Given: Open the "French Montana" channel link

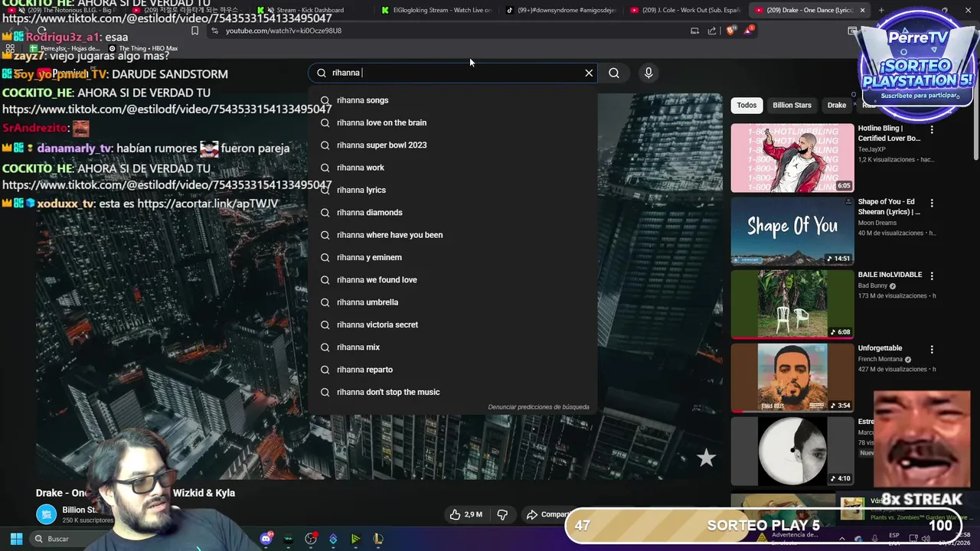Looking at the screenshot, I should pos(880,359).
